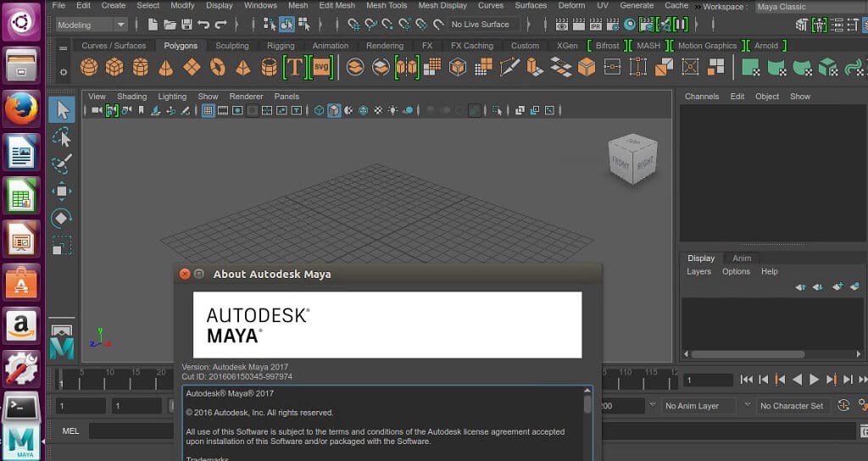Click the polygon Type (T) tool icon
Viewport: 868px width, 461px height.
click(294, 68)
